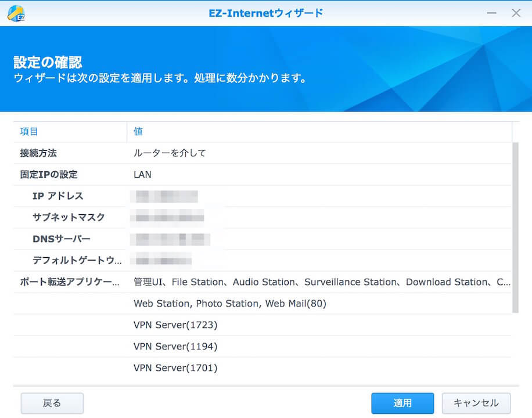Select the LAN value cell
This screenshot has width=532, height=418.
click(x=142, y=174)
